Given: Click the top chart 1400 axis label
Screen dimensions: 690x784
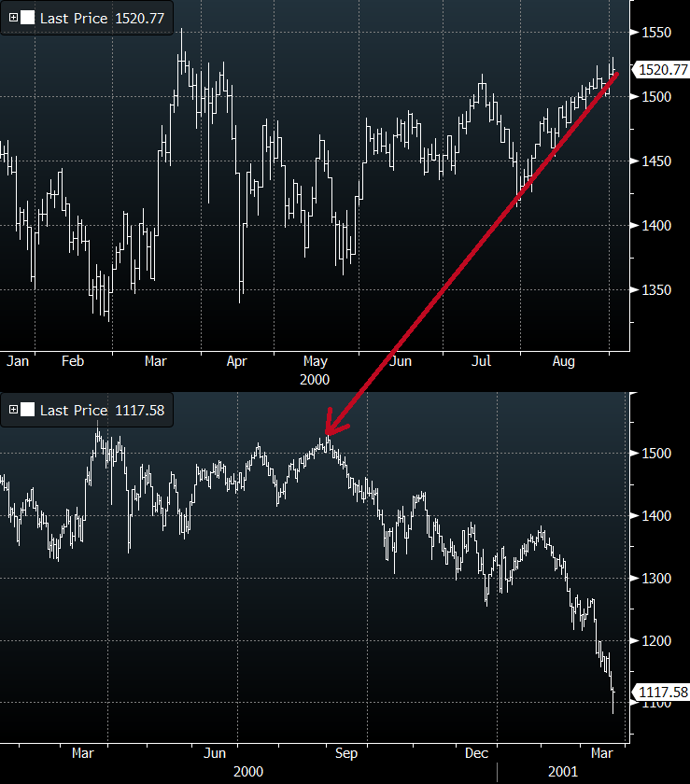Looking at the screenshot, I should pos(656,226).
